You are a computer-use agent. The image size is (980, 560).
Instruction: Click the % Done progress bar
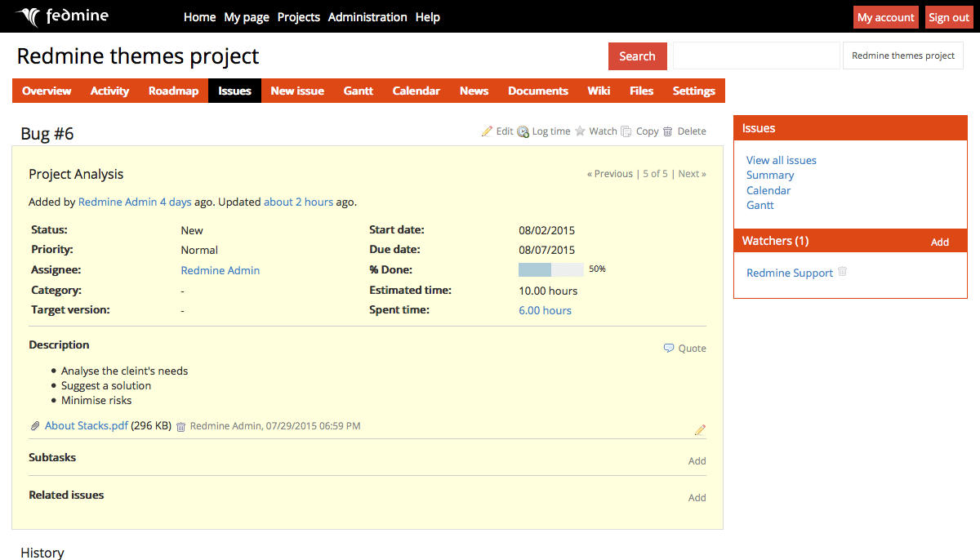551,269
